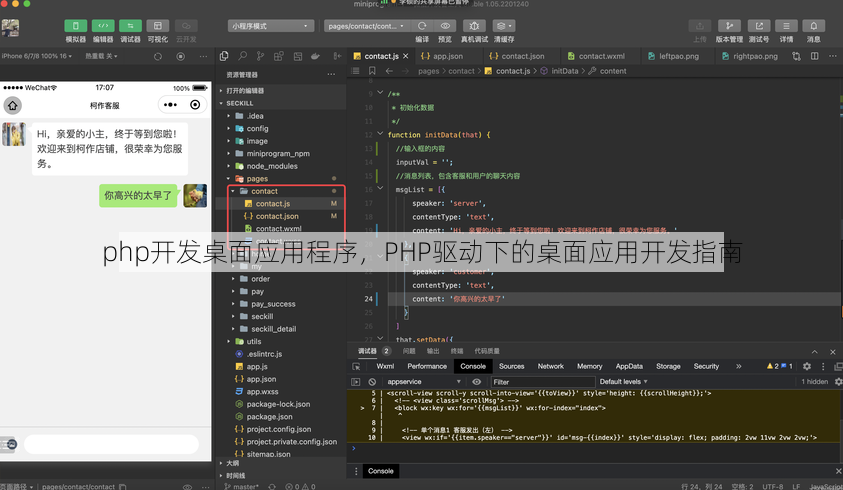The width and height of the screenshot is (843, 490).
Task: Click the console Filter input field
Action: pos(542,382)
